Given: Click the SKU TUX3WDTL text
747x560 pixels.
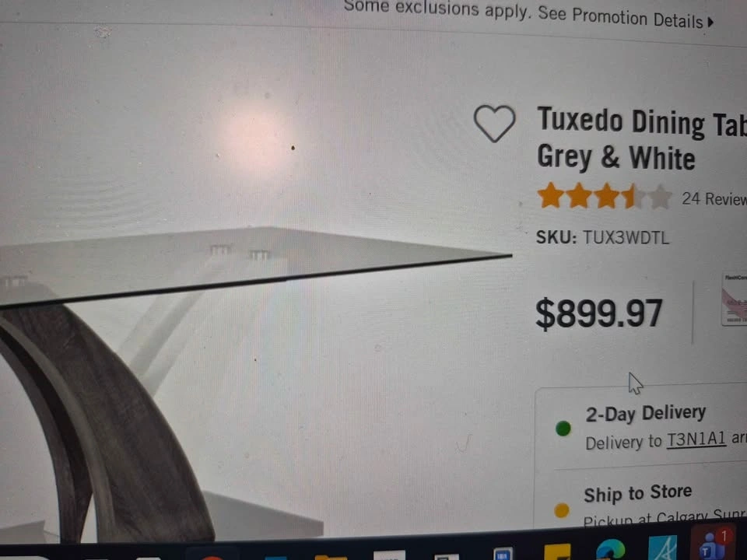Looking at the screenshot, I should click(602, 237).
